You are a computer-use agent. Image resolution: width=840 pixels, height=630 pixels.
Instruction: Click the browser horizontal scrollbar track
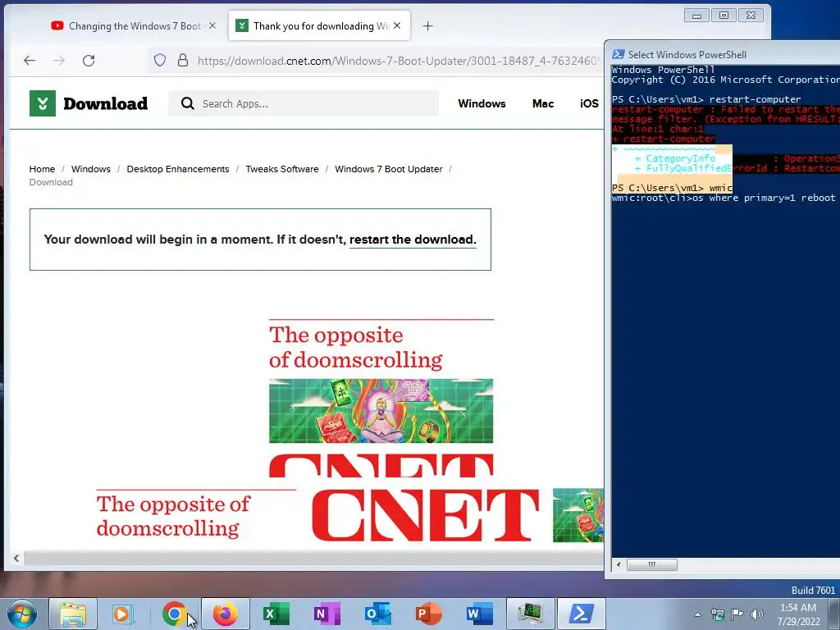(x=313, y=558)
